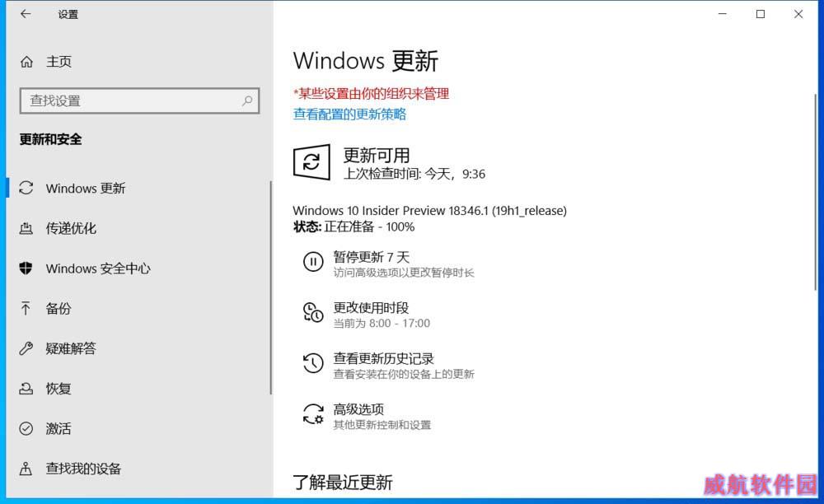Screen dimensions: 824x504
Task: Click the 了解最近更新 heading
Action: point(343,482)
